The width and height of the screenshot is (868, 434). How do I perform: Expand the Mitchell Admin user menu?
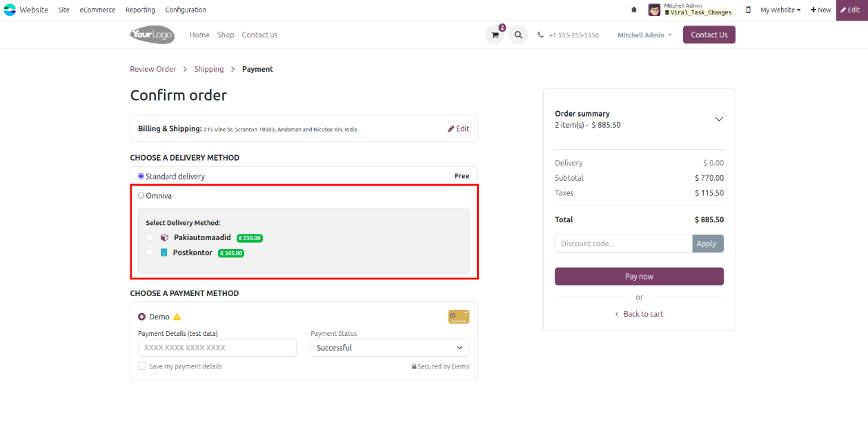644,35
